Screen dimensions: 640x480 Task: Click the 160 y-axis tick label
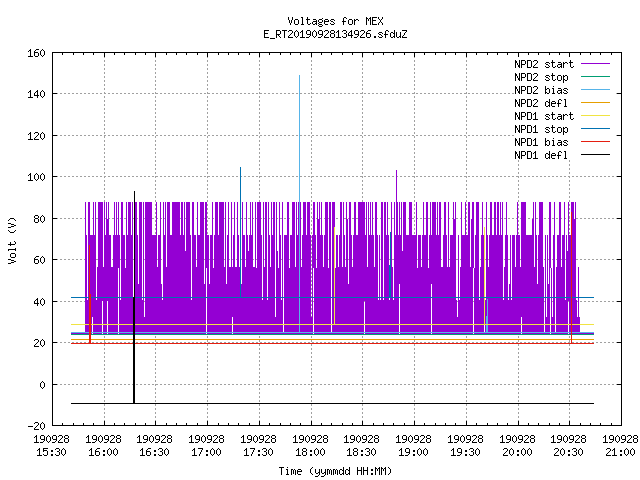point(36,53)
